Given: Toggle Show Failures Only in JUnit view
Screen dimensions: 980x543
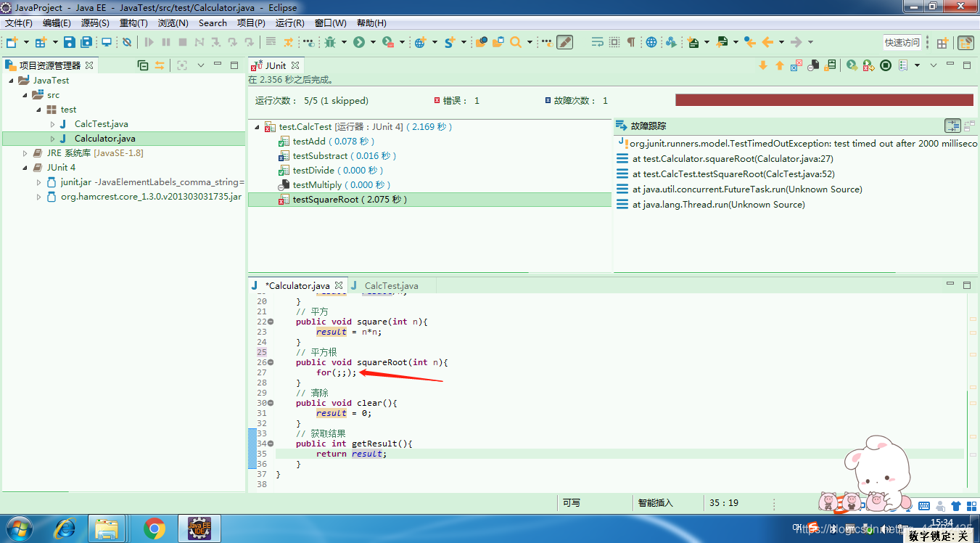Looking at the screenshot, I should point(796,65).
